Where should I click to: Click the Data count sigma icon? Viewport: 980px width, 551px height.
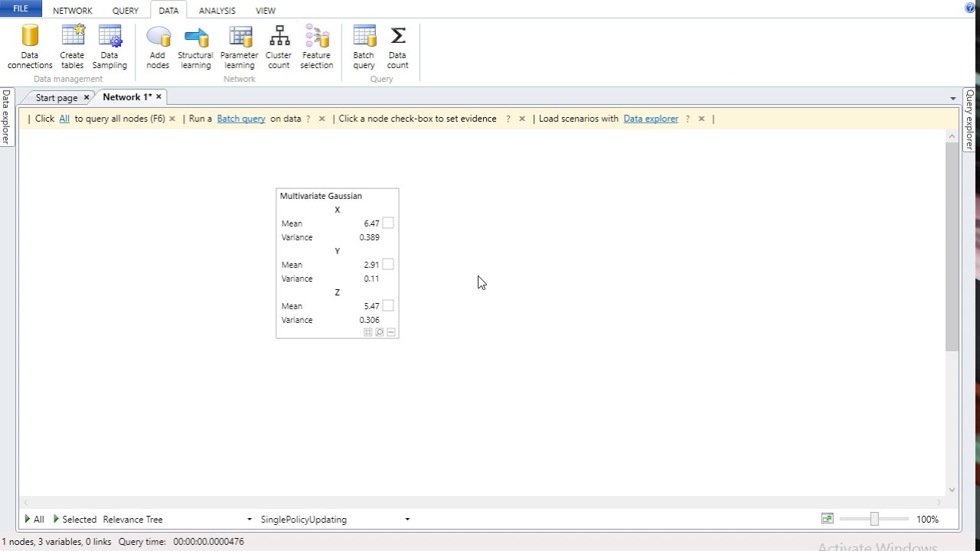pos(397,36)
